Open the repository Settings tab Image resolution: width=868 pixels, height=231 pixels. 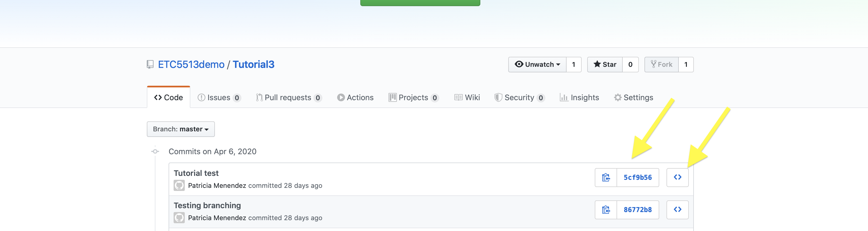(633, 97)
